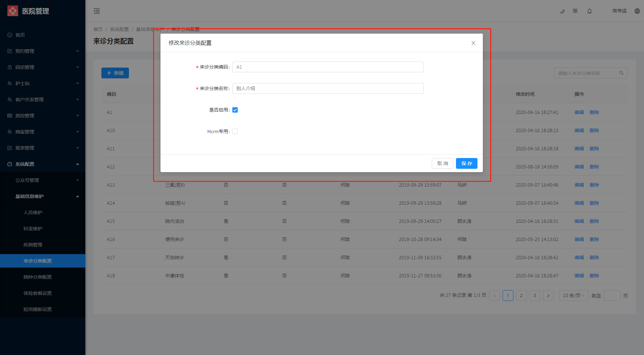Click 编辑 link in the A13 row
Screen dimensions: 644x355
pyautogui.click(x=579, y=185)
